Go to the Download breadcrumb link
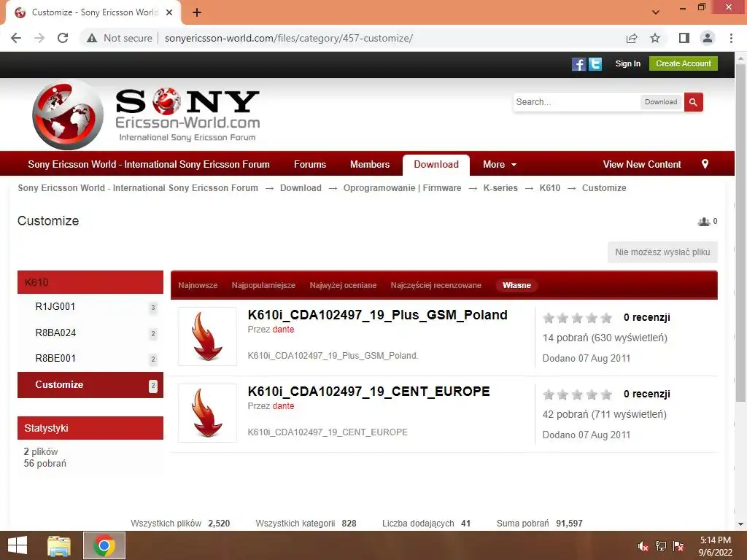 pyautogui.click(x=301, y=188)
